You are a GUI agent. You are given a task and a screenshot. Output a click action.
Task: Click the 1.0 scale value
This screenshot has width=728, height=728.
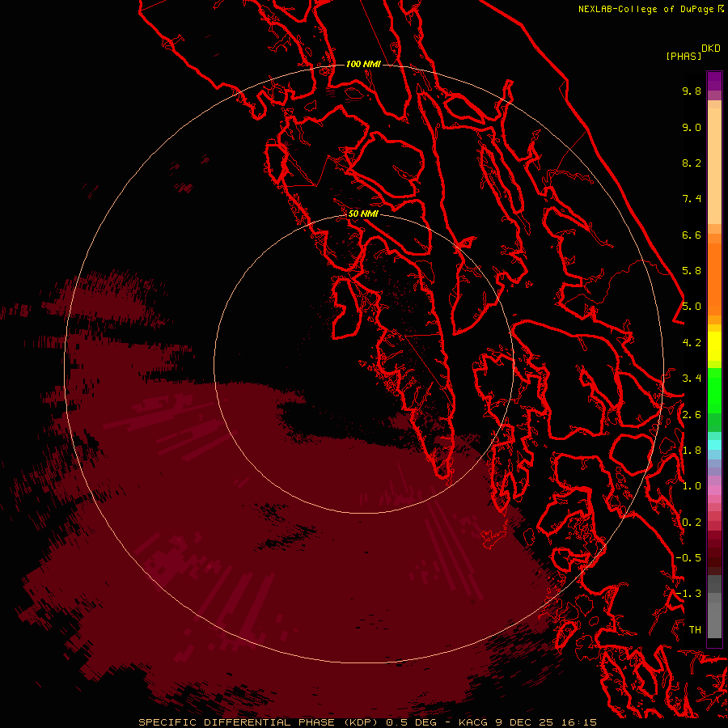pyautogui.click(x=692, y=486)
